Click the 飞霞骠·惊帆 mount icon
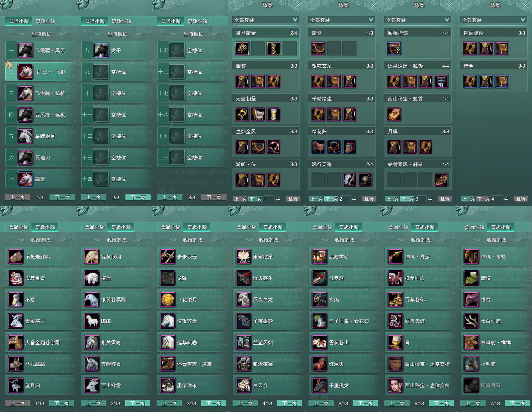 click(25, 93)
